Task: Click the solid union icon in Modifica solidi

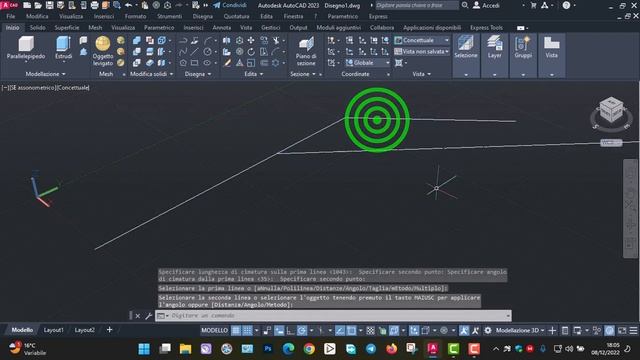Action: click(x=137, y=40)
